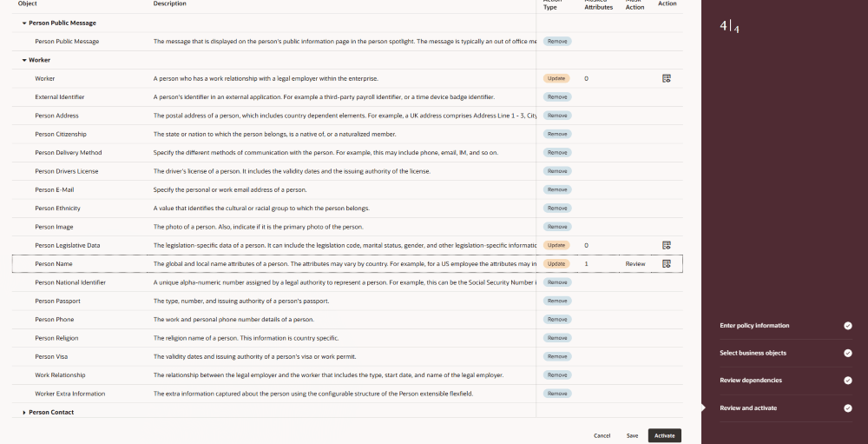Click checkmark icon beside Select business objects
Screen dimensions: 868x444
[x=847, y=353]
